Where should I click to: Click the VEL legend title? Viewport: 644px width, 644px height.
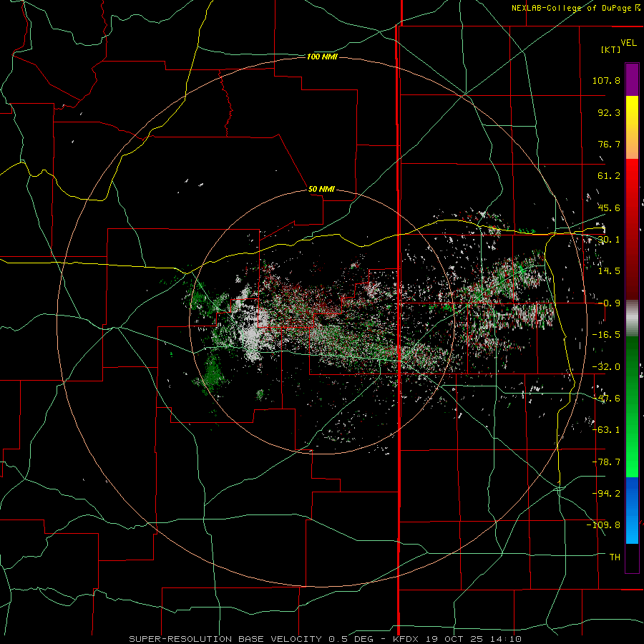point(628,43)
